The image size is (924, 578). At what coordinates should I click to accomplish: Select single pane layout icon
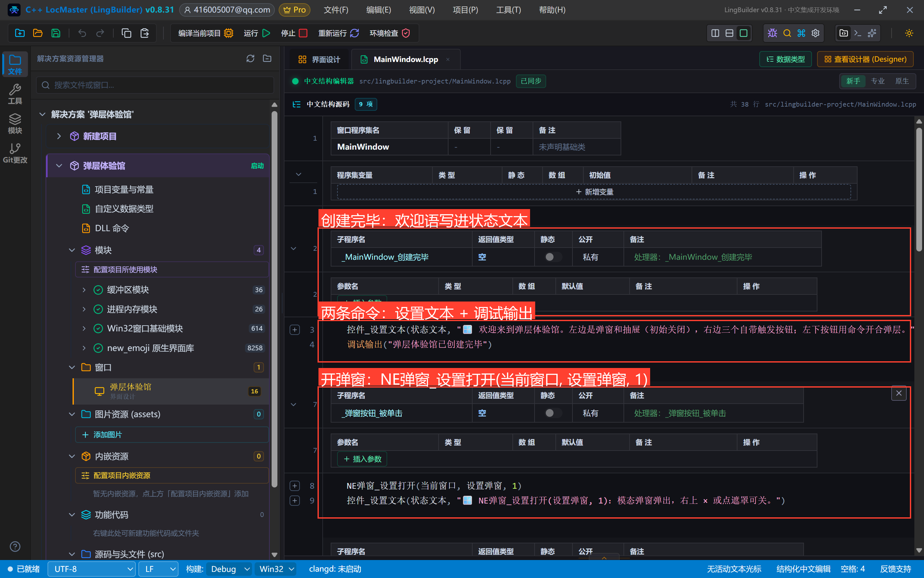pos(744,33)
